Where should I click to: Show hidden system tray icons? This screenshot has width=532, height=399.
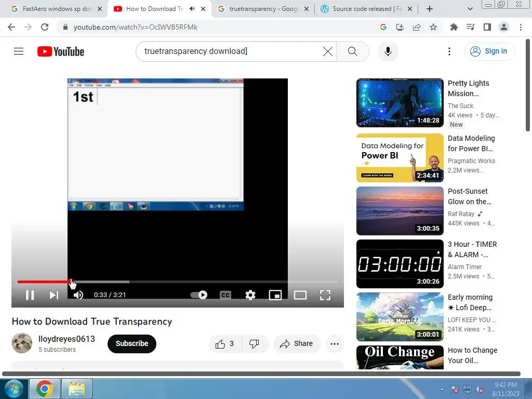coord(442,389)
